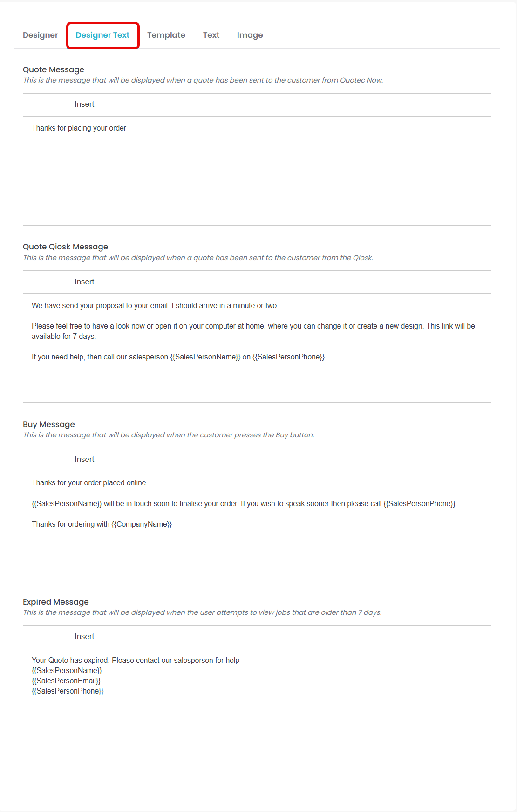
Task: Click blank space in Quote Qiosk Message editor
Action: pyautogui.click(x=257, y=382)
